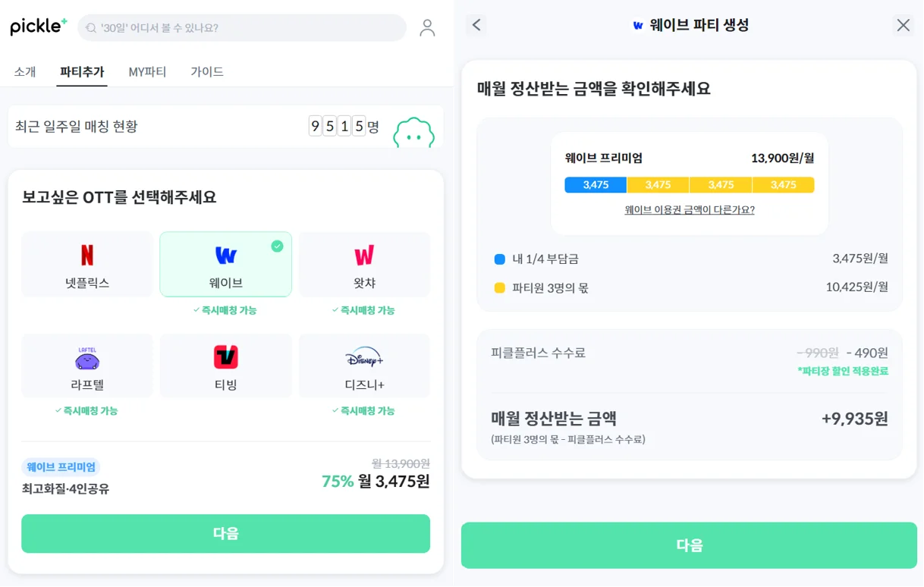The width and height of the screenshot is (924, 587).
Task: Toggle the selected 웨이브 card checkmark
Action: [277, 246]
